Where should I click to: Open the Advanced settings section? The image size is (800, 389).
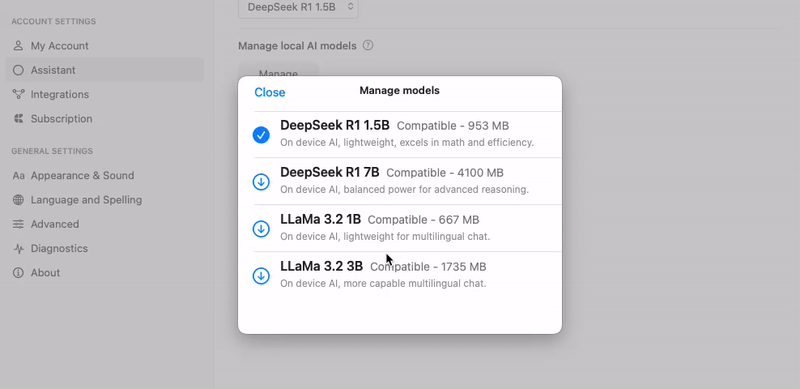point(55,224)
